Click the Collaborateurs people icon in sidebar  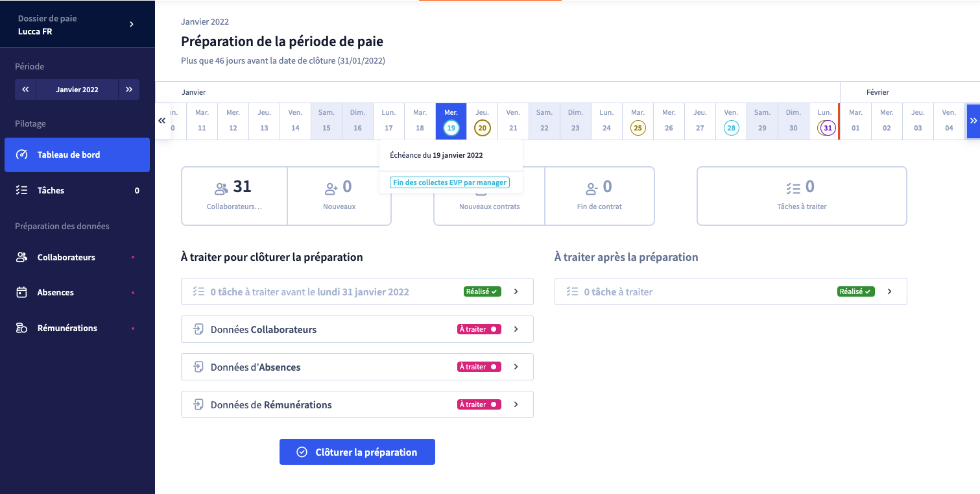[x=23, y=257]
